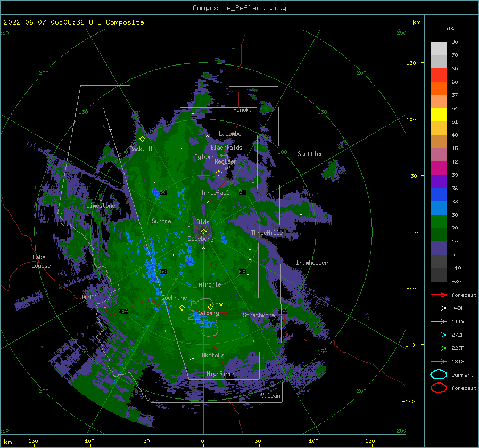Click the Ponoka label

tap(243, 110)
